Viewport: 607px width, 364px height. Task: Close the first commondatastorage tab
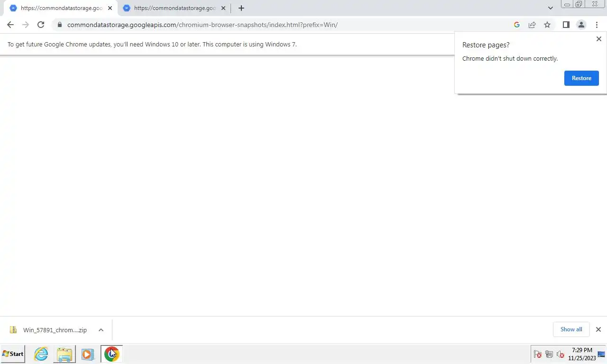(x=110, y=8)
